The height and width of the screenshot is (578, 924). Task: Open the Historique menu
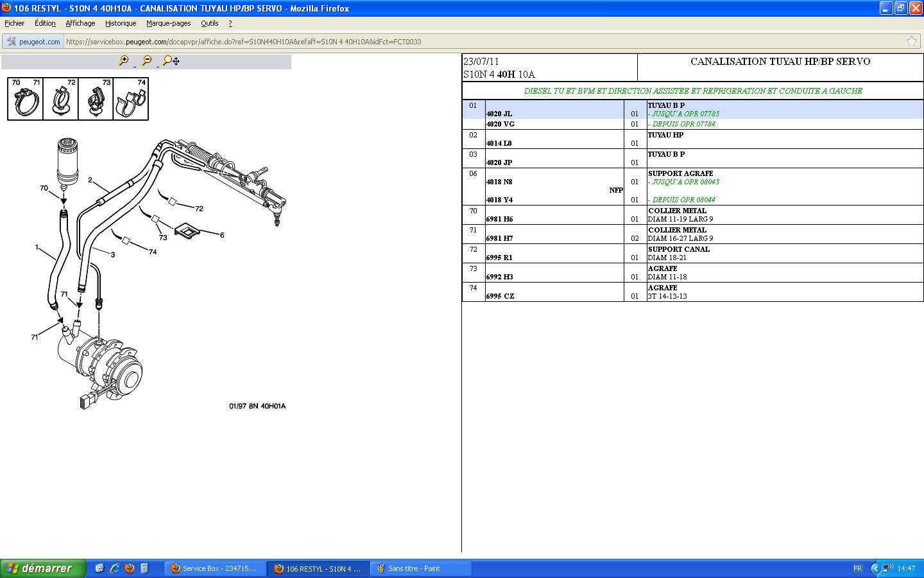[121, 23]
